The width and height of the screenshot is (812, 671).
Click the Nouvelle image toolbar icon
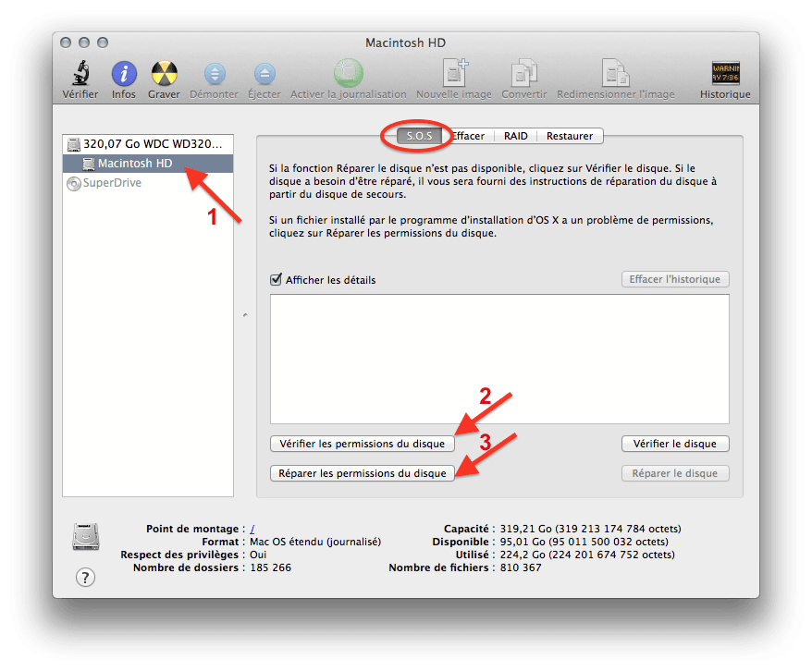click(455, 72)
